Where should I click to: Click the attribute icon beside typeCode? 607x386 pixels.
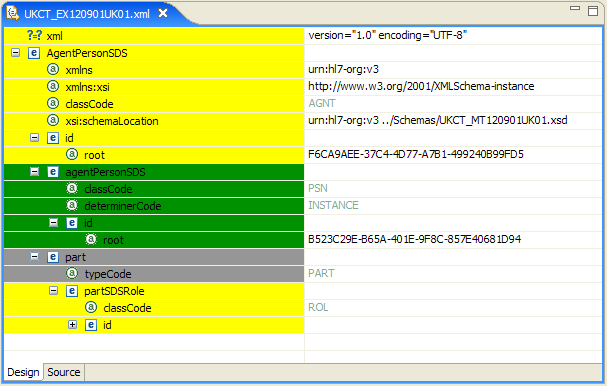(x=72, y=274)
